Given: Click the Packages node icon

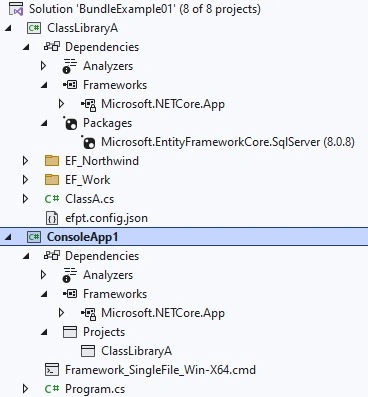Looking at the screenshot, I should 70,123.
